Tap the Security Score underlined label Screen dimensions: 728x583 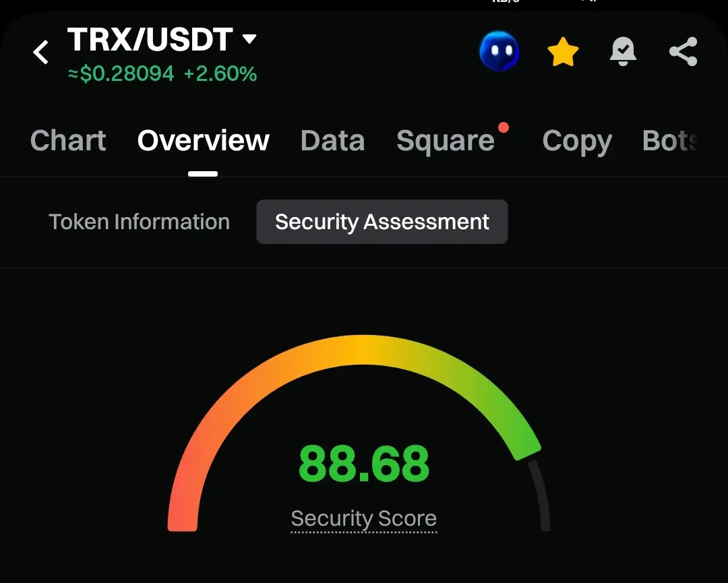pos(363,519)
